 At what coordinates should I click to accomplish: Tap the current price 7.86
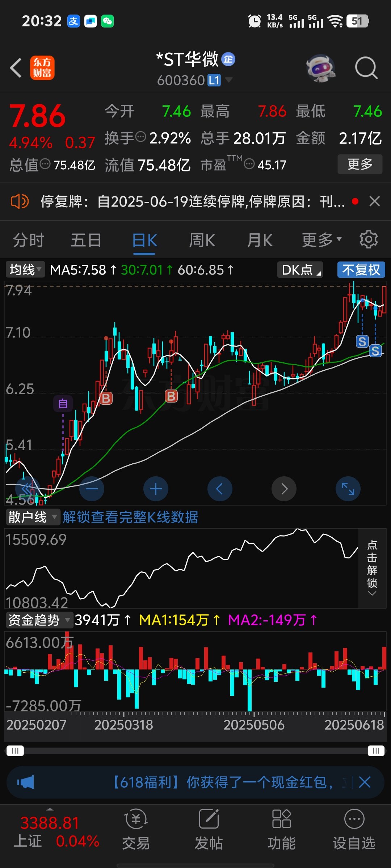(x=37, y=116)
